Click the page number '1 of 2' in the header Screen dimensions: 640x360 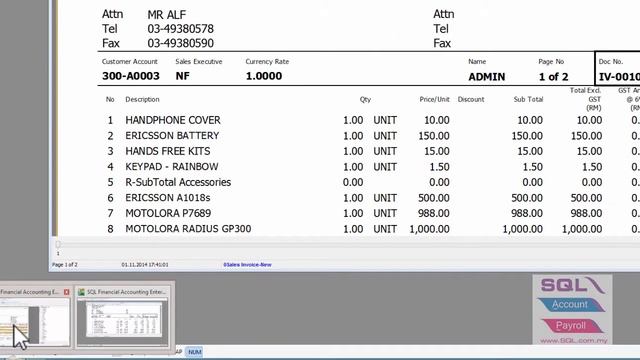(x=553, y=77)
